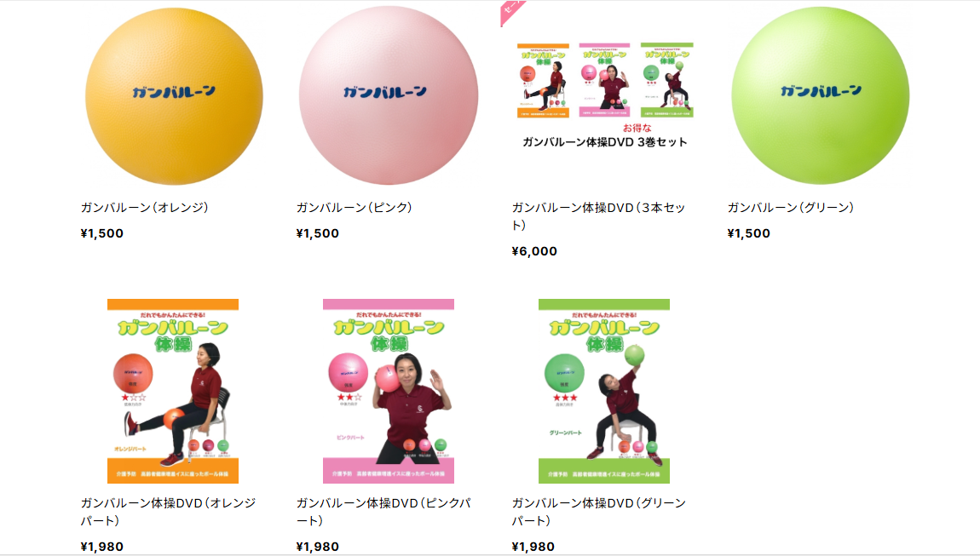Click the ガンバルーン体操DVD(グリーンパート) title
980x556 pixels.
coord(599,512)
